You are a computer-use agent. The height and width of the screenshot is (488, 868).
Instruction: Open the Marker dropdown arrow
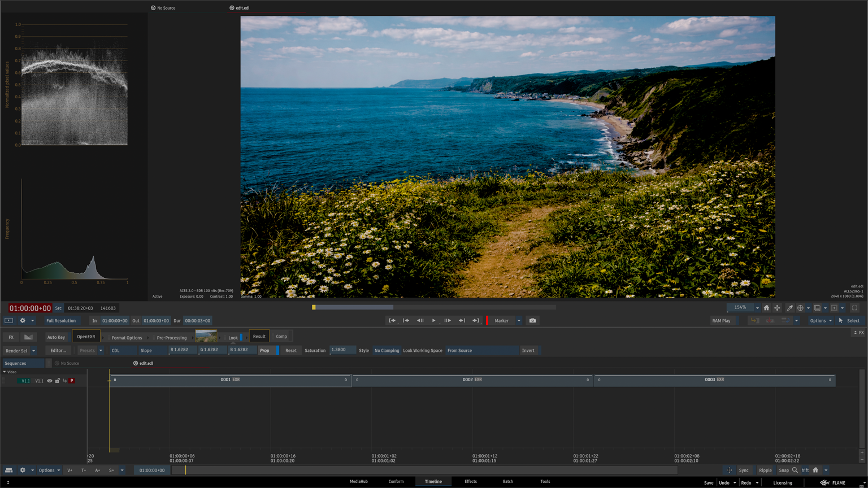pos(519,321)
